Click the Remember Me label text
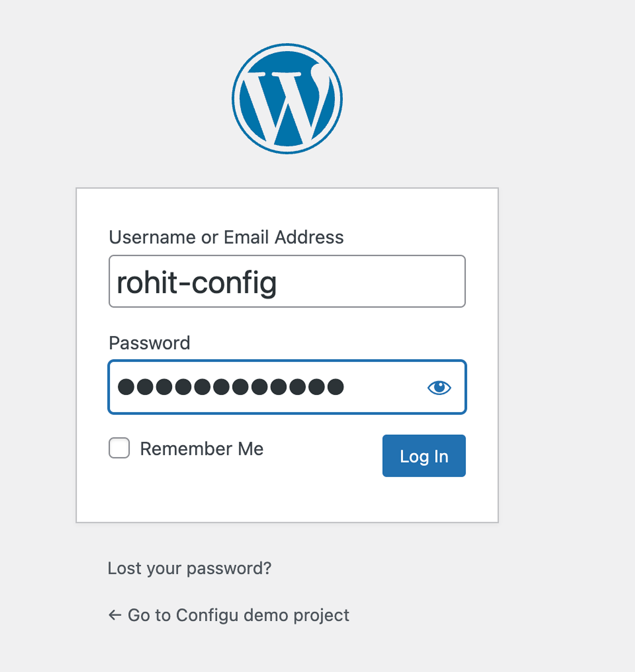 pos(202,449)
